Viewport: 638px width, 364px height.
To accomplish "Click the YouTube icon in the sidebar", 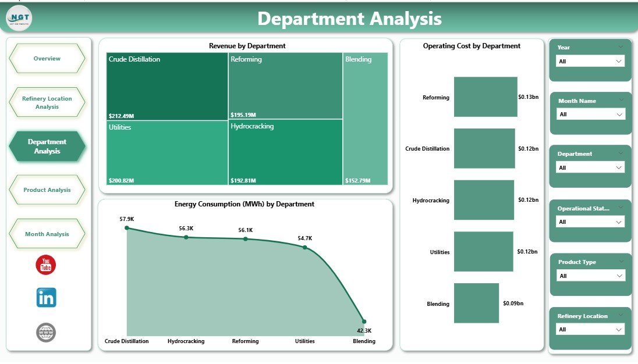I will click(x=46, y=265).
